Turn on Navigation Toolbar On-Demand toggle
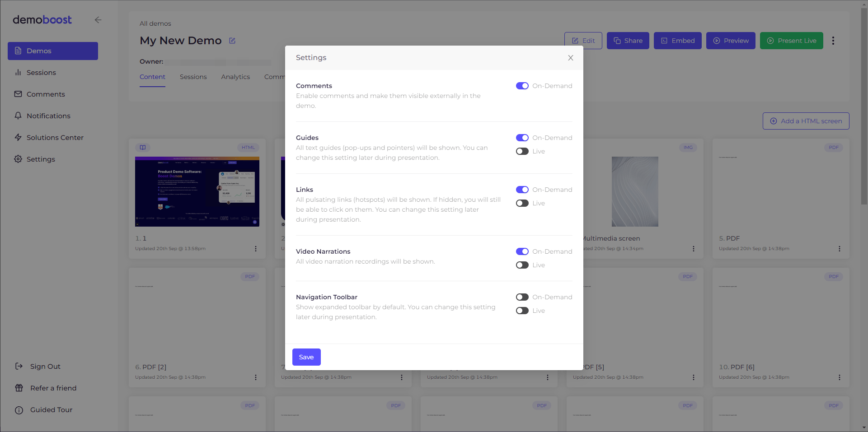Viewport: 868px width, 432px height. point(522,297)
